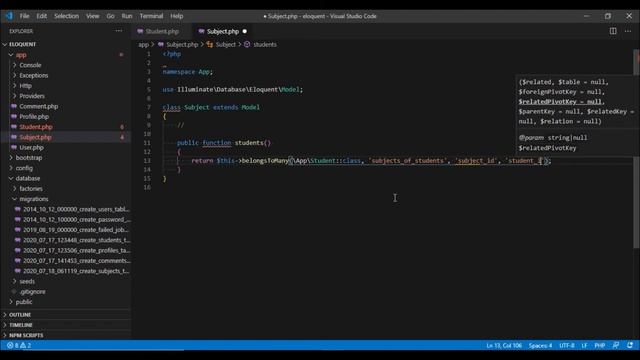
Task: Collapse the migrations folder
Action: pyautogui.click(x=34, y=199)
